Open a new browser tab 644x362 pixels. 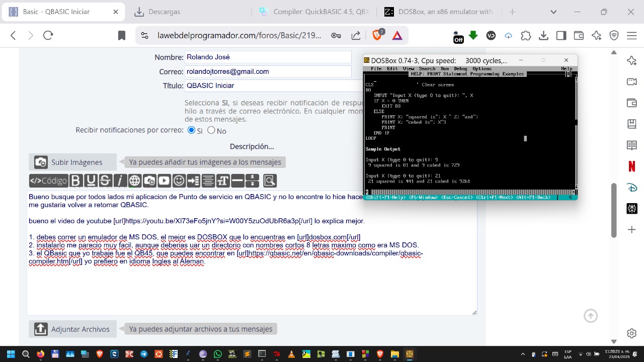pyautogui.click(x=512, y=12)
